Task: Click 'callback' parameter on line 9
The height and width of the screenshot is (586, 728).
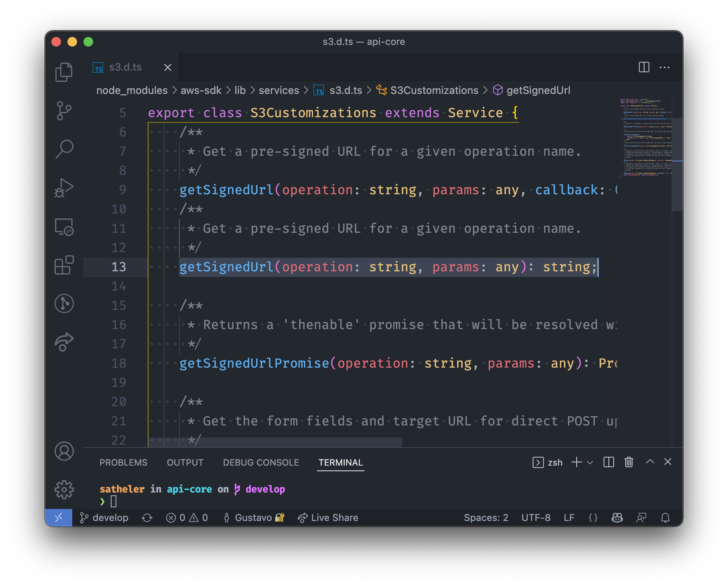Action: pyautogui.click(x=566, y=190)
